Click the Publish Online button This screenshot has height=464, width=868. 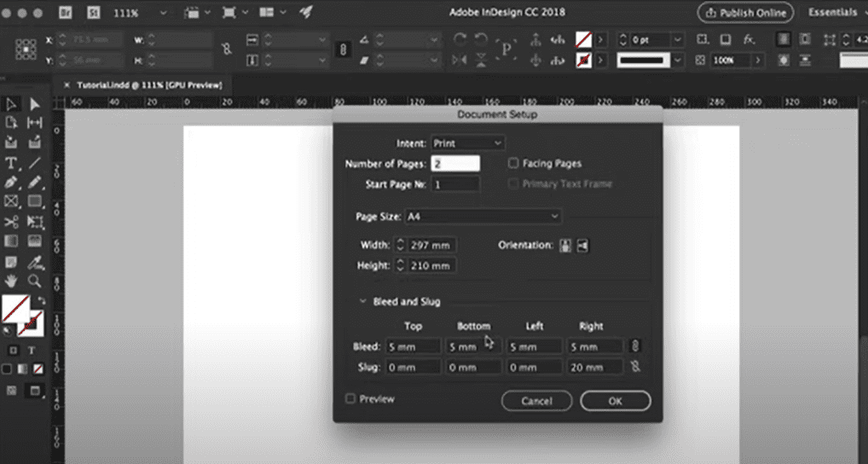click(x=745, y=12)
